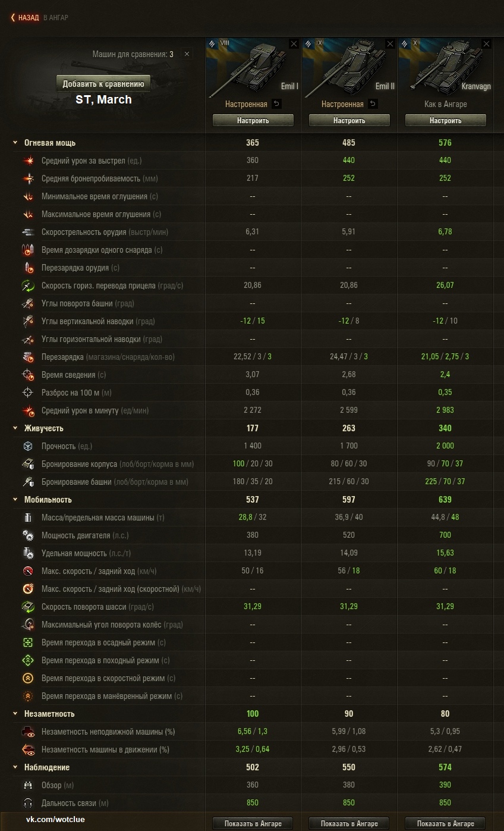
Task: Collapse the Незаметность section
Action: click(15, 714)
